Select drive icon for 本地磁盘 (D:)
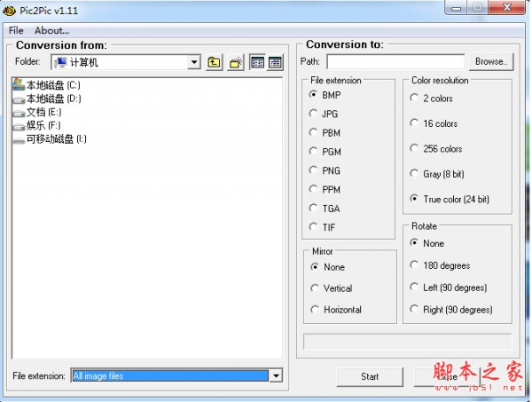532x402 pixels. (x=19, y=99)
